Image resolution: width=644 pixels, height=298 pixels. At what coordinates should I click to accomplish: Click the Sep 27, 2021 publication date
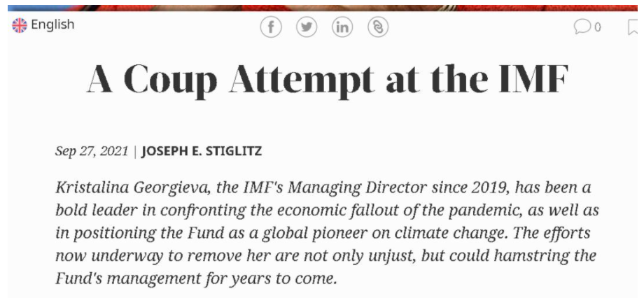click(x=92, y=151)
